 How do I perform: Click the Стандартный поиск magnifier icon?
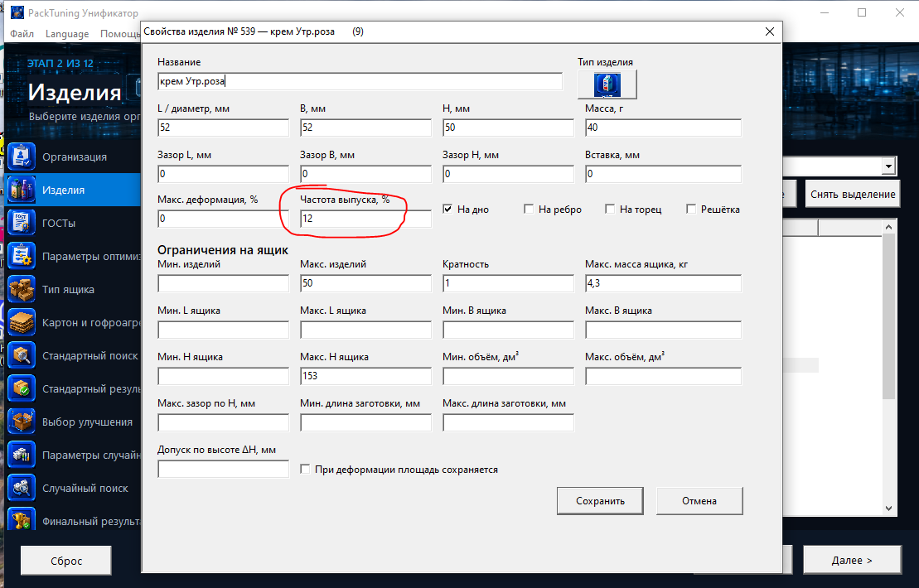22,355
